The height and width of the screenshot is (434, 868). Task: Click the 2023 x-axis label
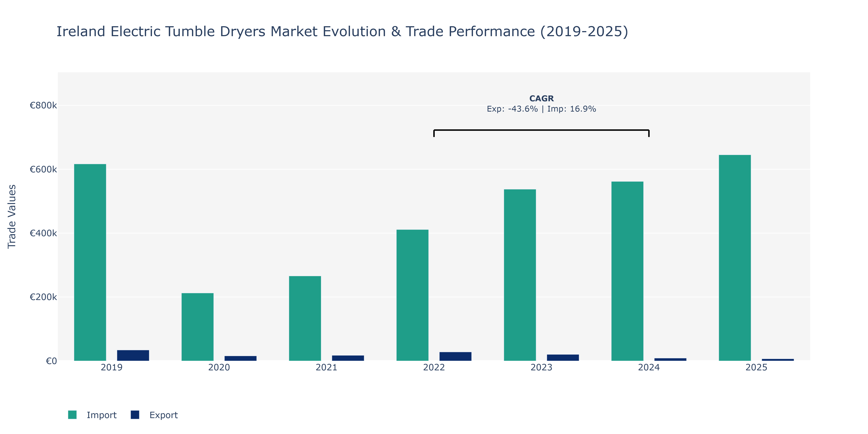[x=541, y=368]
